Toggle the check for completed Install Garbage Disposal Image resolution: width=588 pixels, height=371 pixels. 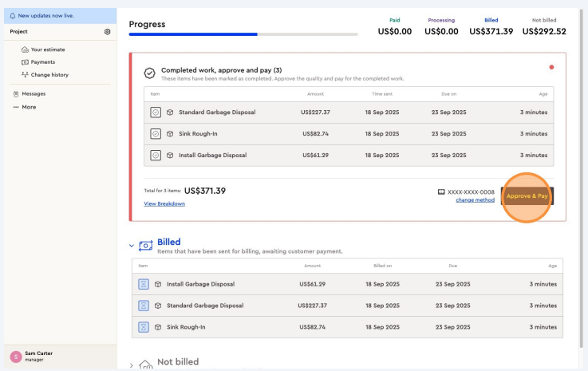(x=156, y=156)
